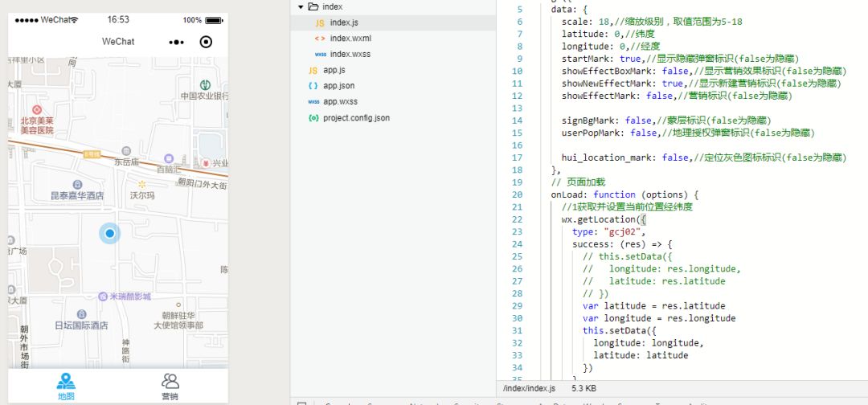
Task: Click the 中国农业银行 bank marker on map
Action: 206,84
